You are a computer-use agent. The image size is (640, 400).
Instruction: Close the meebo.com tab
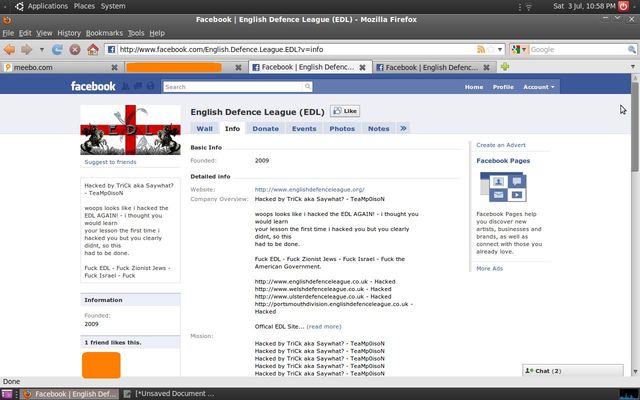114,67
